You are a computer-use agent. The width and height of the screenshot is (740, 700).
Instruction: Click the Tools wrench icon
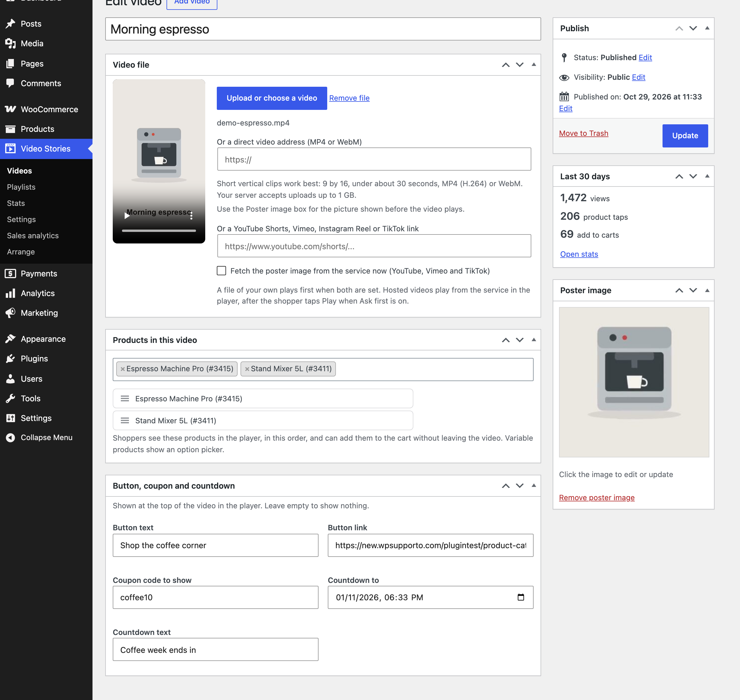[x=10, y=398]
